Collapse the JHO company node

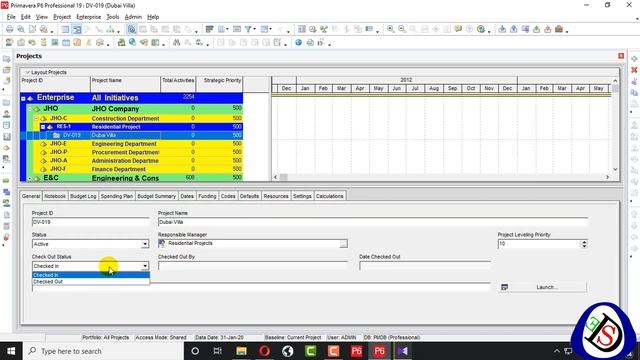point(30,109)
